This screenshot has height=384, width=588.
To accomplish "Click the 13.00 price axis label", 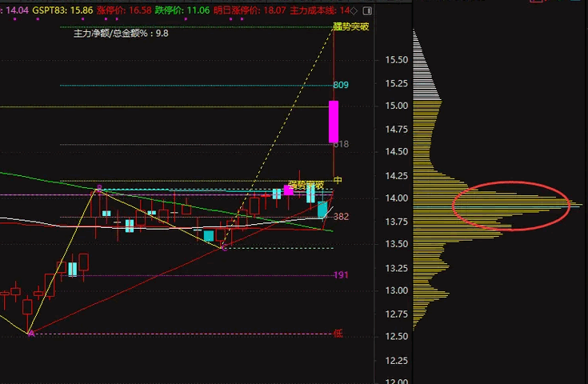I will point(396,290).
